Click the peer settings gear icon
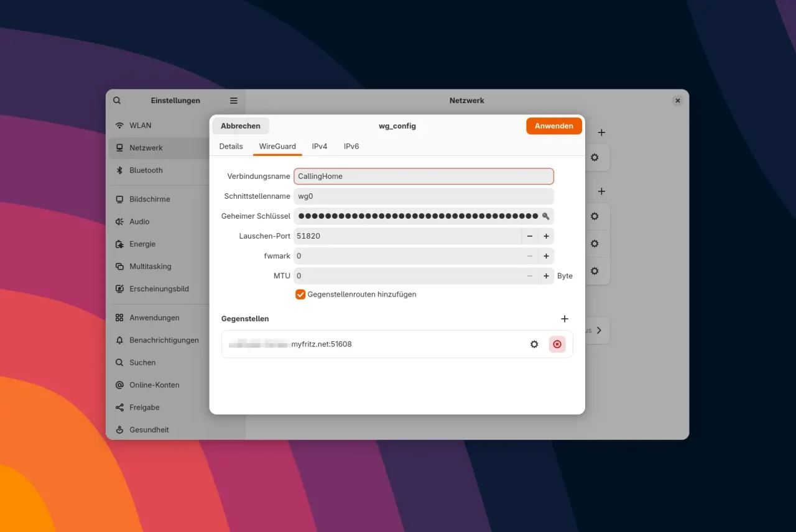 pos(534,344)
